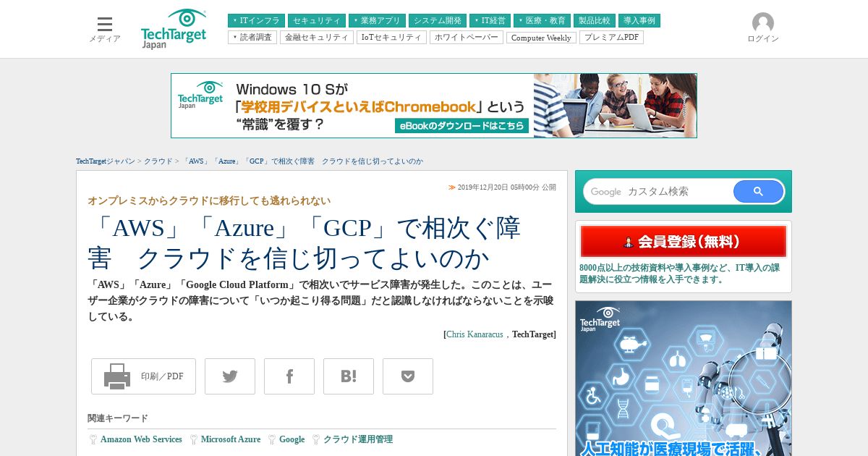
Task: Share article on Twitter
Action: click(230, 376)
